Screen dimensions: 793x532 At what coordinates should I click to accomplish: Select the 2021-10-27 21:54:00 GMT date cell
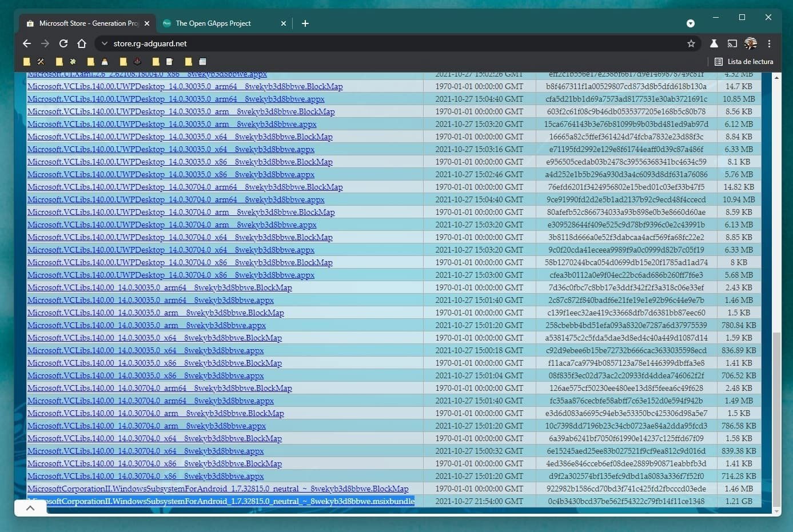click(479, 501)
